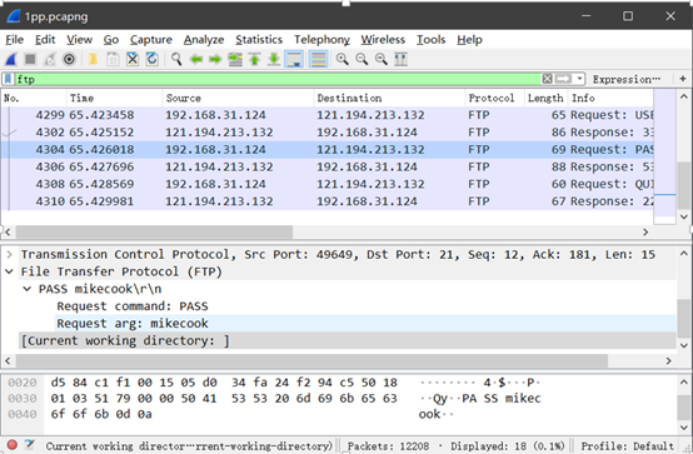
Task: Sort by the Time column header
Action: pos(114,98)
